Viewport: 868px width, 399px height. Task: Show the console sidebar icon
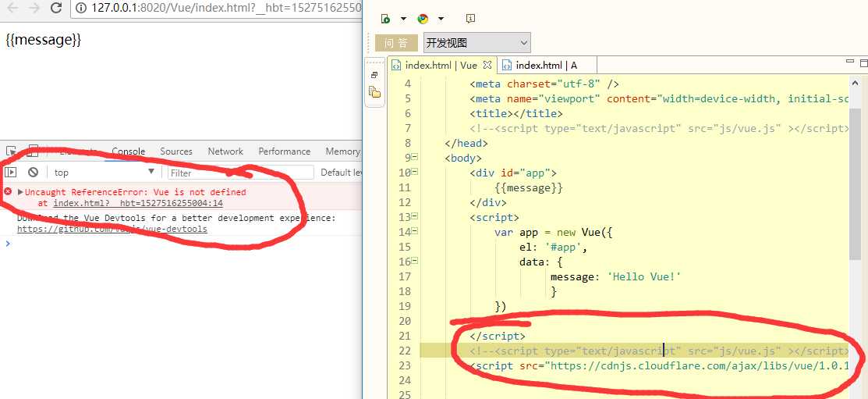pos(10,173)
